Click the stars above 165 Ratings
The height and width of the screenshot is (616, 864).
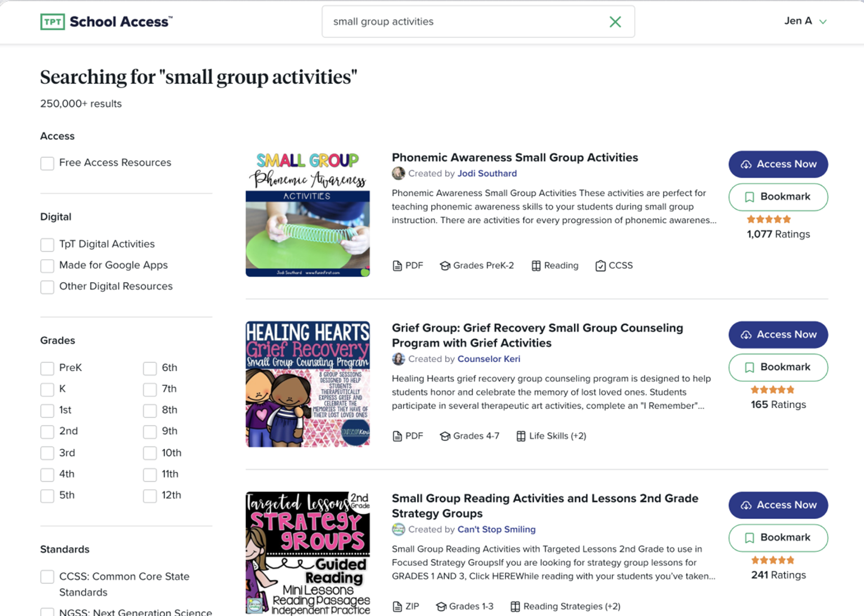773,390
